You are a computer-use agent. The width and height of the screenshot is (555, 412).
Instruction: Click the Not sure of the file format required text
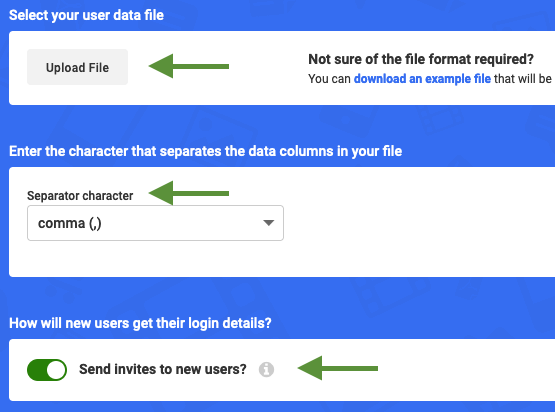(421, 59)
